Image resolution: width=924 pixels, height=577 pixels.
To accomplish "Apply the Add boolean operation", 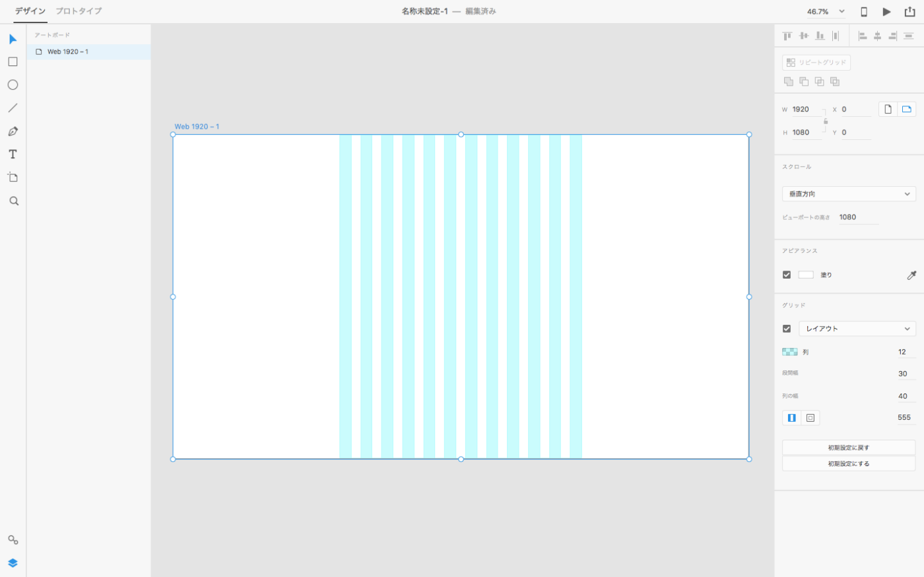I will tap(788, 81).
